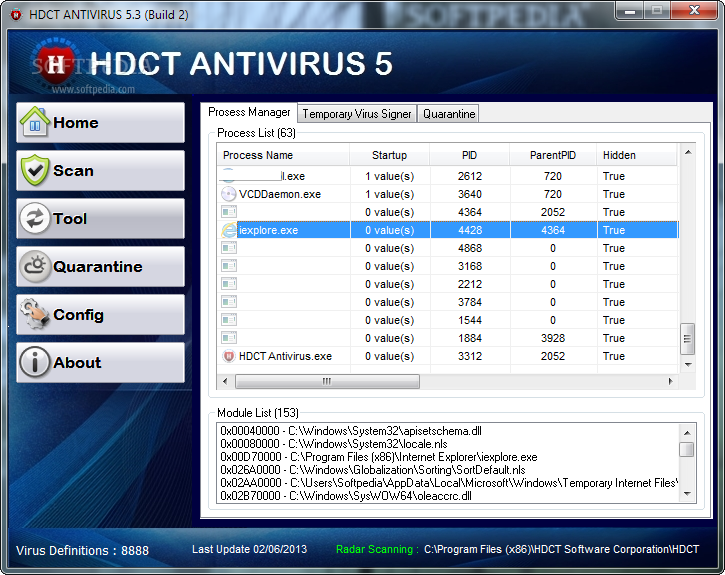Switch to the Quarantine tab
Screen dimensions: 725x575
[449, 114]
